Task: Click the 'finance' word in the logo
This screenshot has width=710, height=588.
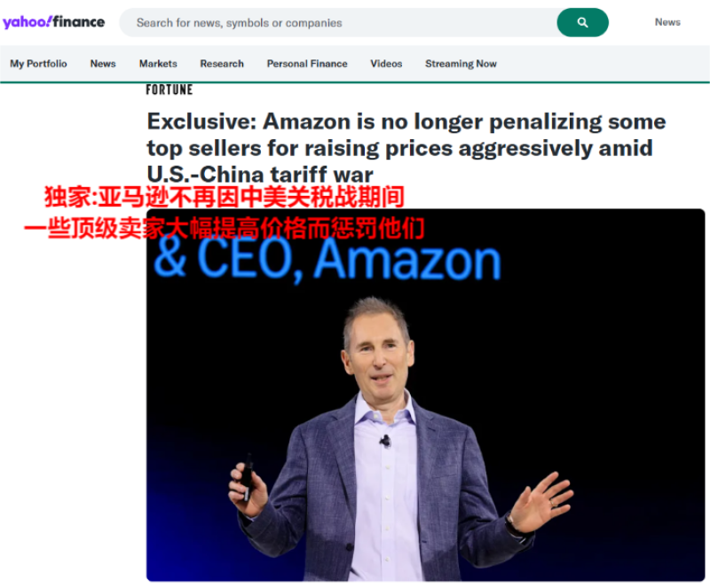Action: 79,21
